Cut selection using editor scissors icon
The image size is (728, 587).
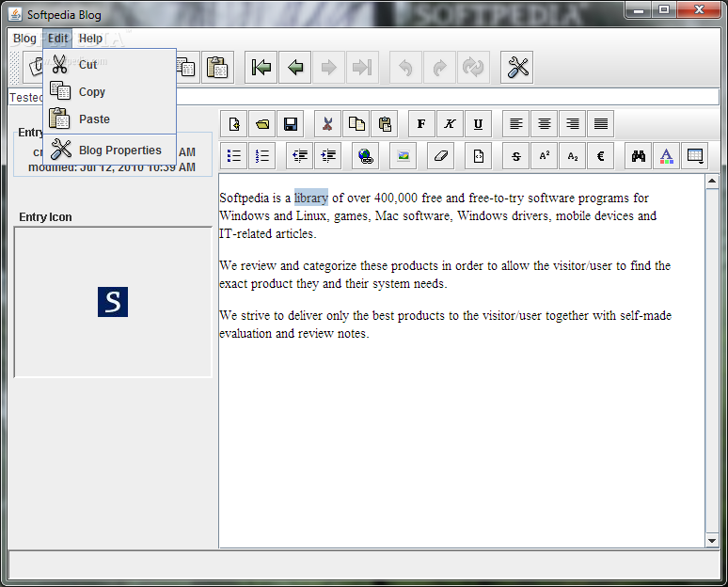click(x=327, y=124)
